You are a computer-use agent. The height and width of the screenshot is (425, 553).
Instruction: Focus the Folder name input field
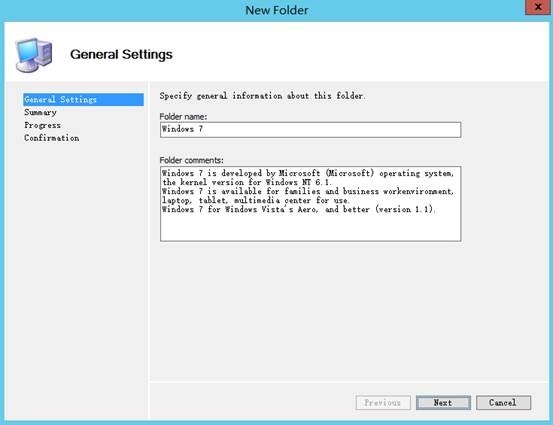click(x=310, y=129)
